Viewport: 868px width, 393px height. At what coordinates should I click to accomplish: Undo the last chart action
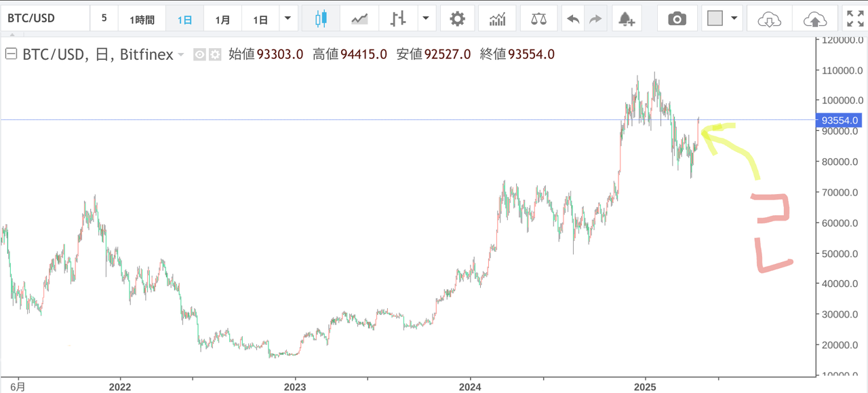click(573, 19)
